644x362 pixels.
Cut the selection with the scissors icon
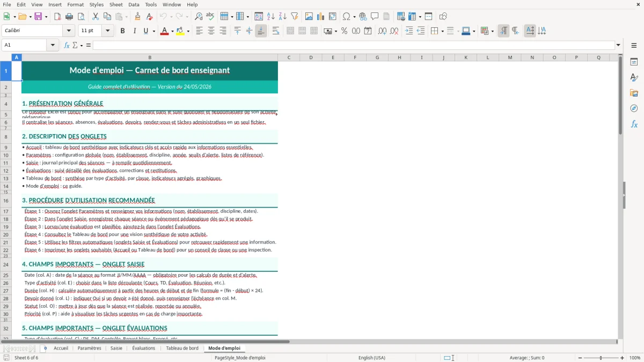pyautogui.click(x=95, y=17)
